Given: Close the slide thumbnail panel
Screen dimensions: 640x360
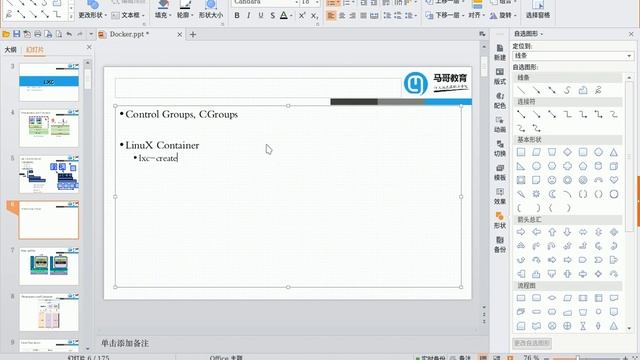Looking at the screenshot, I should pos(89,47).
